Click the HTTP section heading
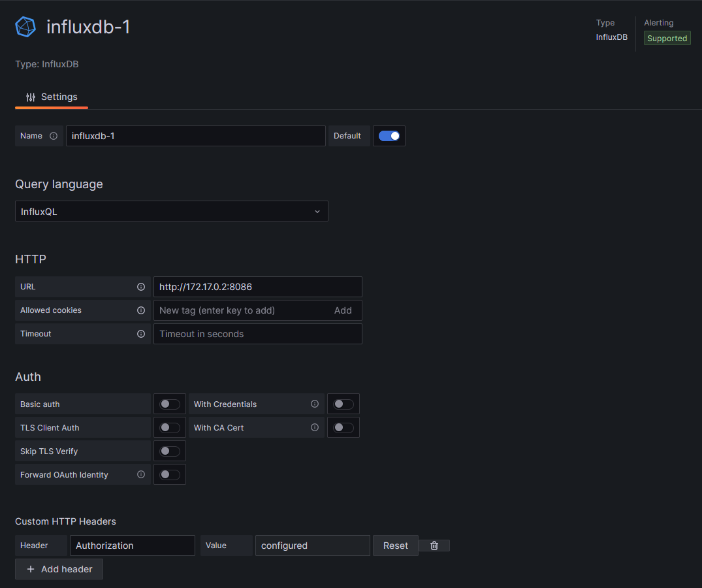This screenshot has height=588, width=702. point(31,259)
